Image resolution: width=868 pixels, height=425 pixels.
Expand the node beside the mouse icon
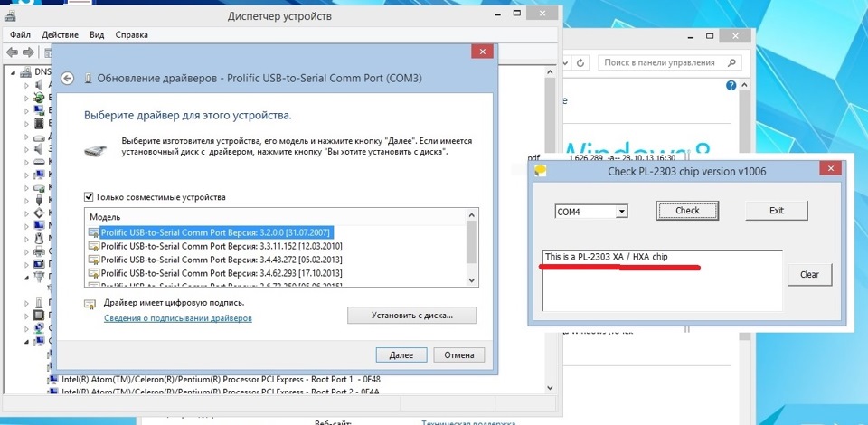(x=26, y=239)
